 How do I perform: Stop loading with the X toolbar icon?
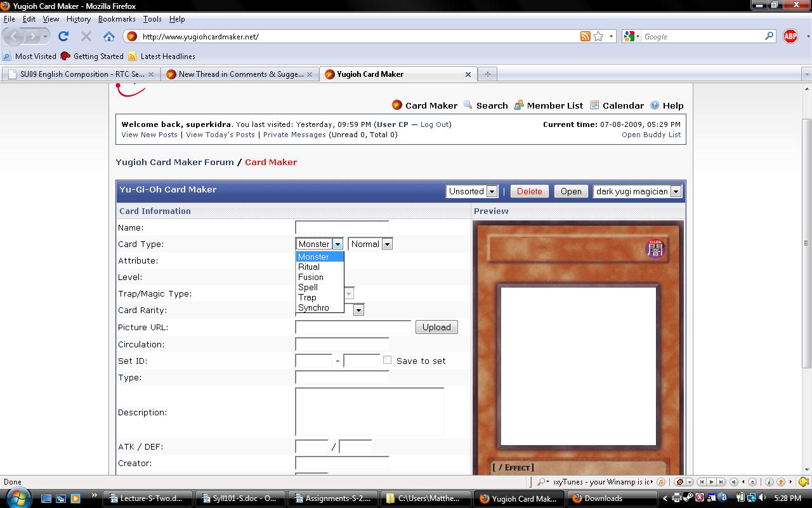86,36
